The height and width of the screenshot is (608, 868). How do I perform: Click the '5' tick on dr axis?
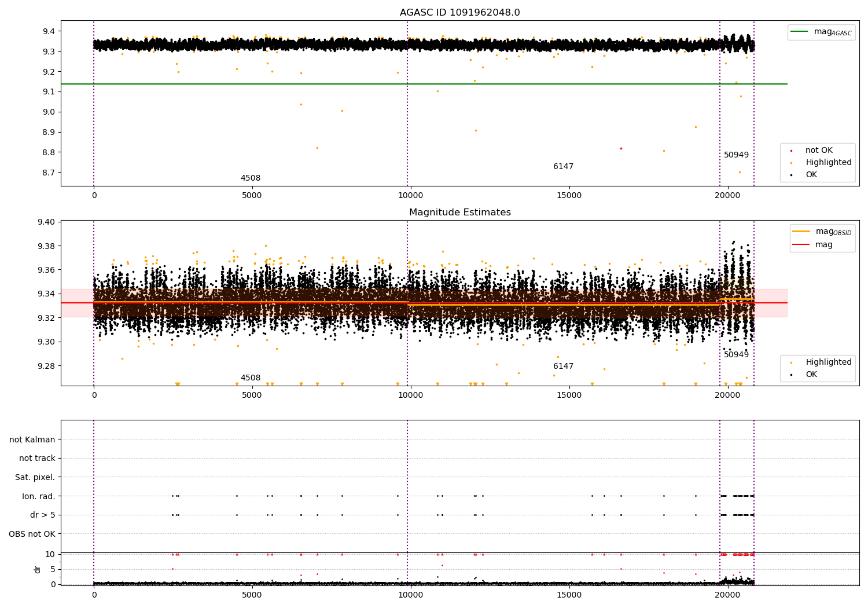point(53,569)
